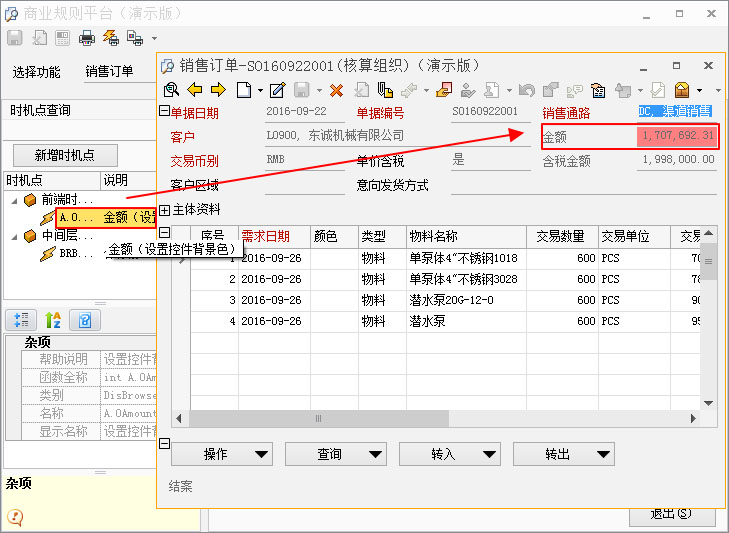
Task: Expand the 主体资料 section
Action: [x=164, y=210]
